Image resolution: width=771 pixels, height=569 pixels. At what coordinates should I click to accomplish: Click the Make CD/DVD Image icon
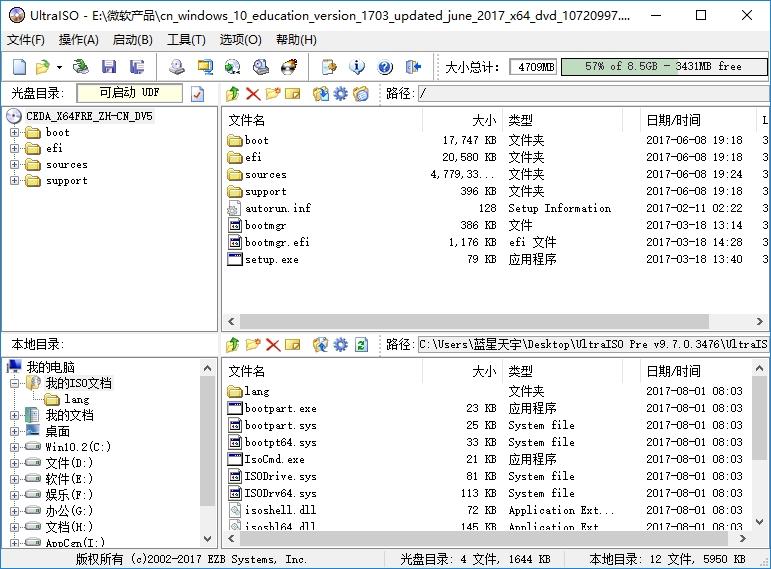click(177, 66)
